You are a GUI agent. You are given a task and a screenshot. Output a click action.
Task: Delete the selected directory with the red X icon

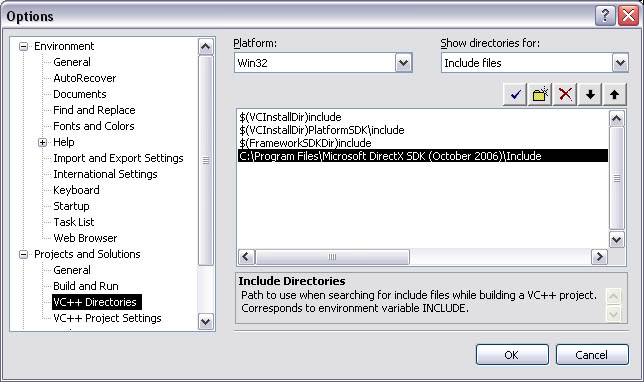click(x=565, y=95)
